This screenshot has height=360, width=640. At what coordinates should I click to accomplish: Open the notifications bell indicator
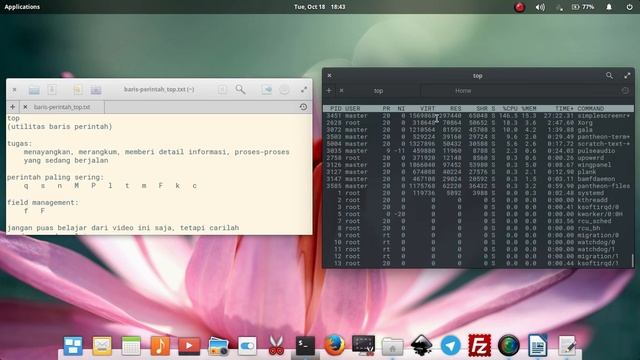click(x=609, y=7)
